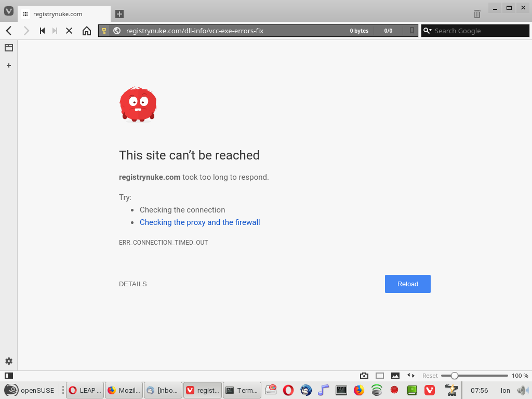Expand the DETAILS section
Viewport: 532px width, 399px height.
[132, 284]
